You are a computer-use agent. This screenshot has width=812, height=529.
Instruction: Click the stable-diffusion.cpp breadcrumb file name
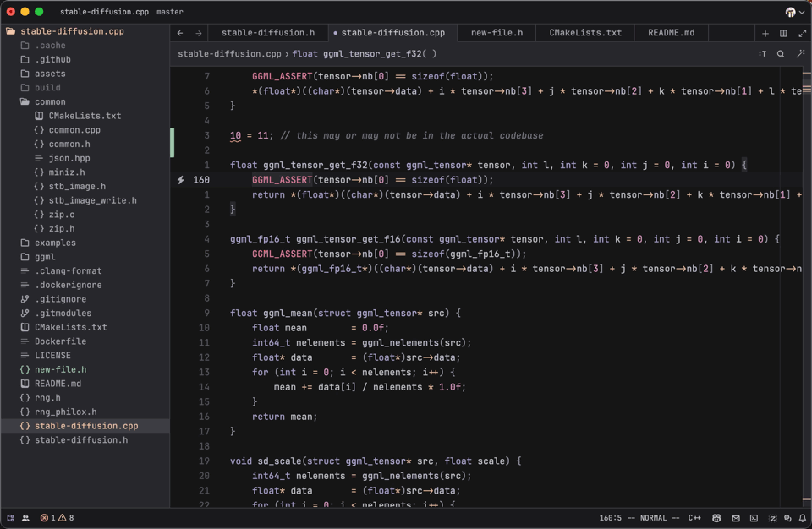tap(229, 54)
